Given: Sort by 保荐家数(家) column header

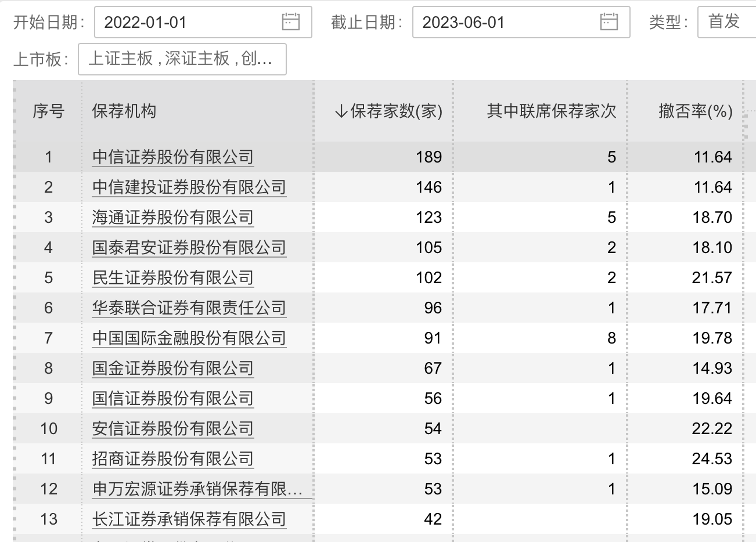Looking at the screenshot, I should 388,111.
